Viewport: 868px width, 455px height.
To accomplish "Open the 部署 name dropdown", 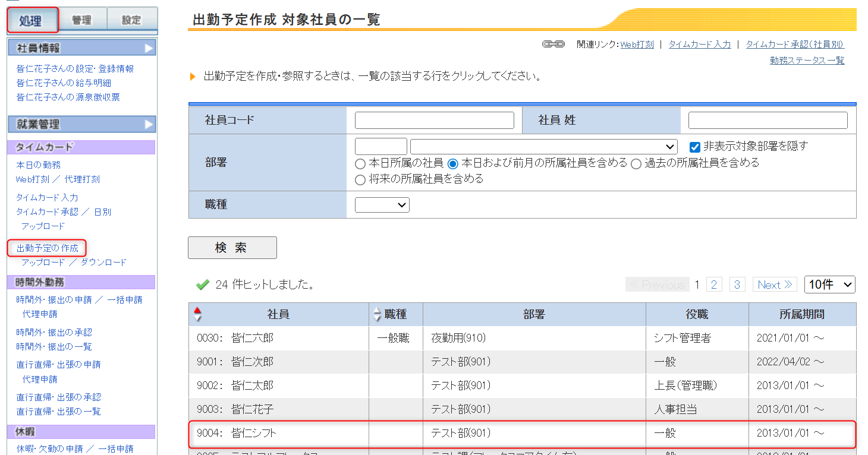I will (x=543, y=147).
